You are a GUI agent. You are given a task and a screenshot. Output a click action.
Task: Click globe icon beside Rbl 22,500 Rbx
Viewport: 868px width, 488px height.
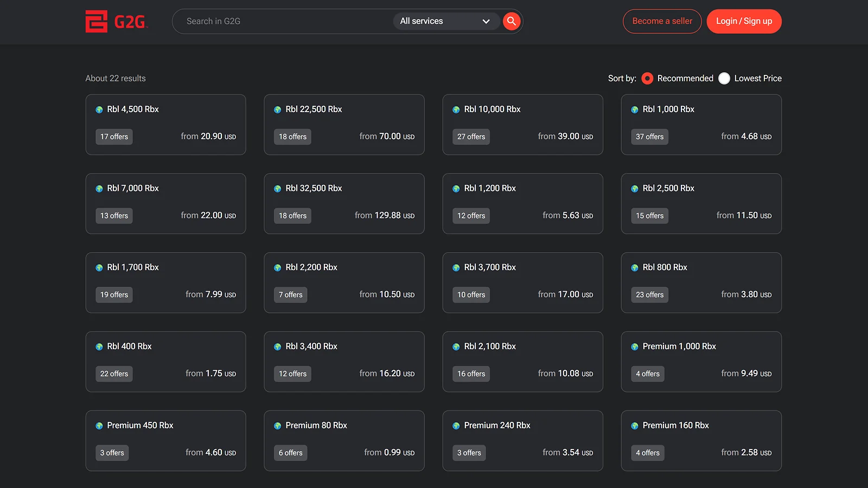pos(278,110)
